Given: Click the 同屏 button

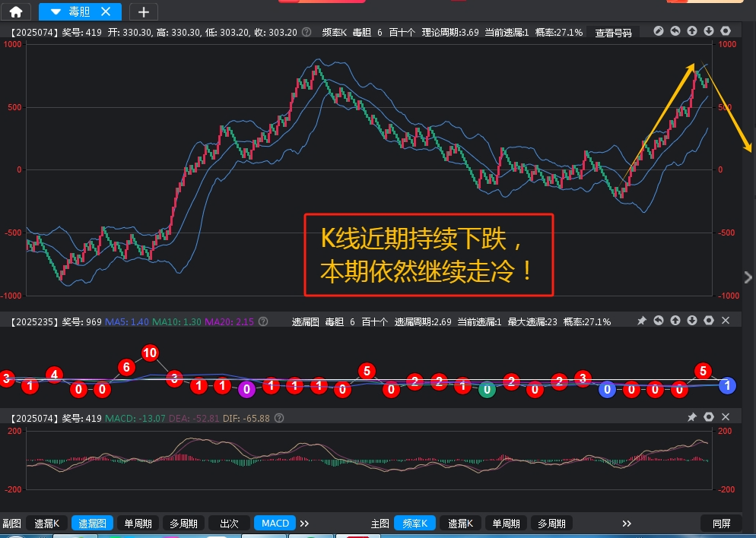Looking at the screenshot, I should (x=721, y=524).
